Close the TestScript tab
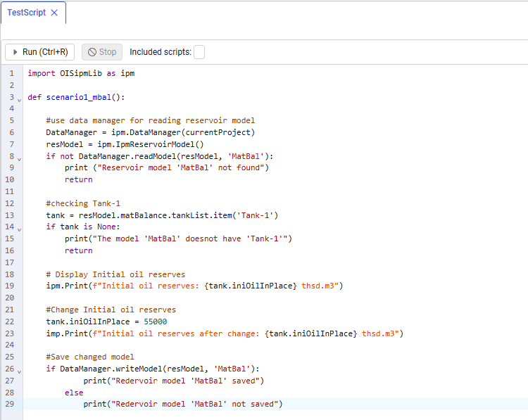 54,13
